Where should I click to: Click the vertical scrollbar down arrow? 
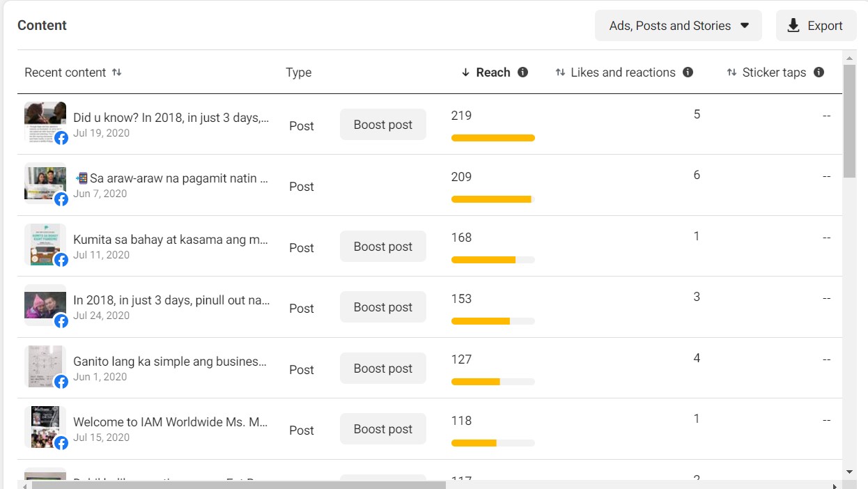click(849, 472)
